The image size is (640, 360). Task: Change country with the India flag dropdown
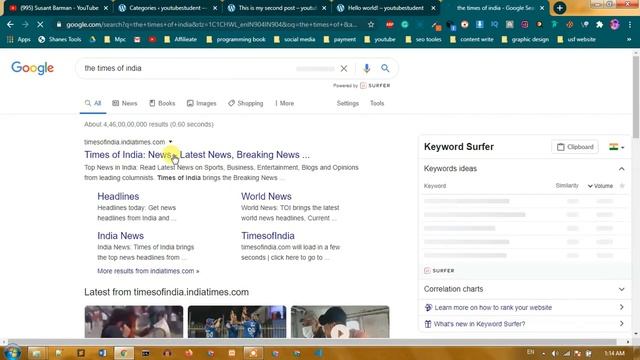pyautogui.click(x=616, y=147)
